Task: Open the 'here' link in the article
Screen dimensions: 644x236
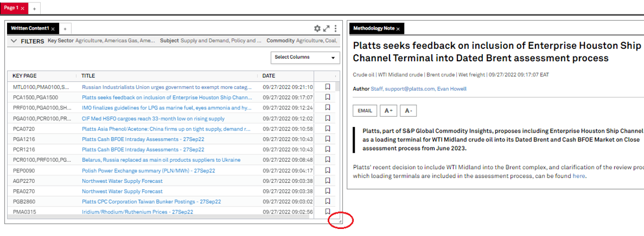Action: (x=579, y=176)
